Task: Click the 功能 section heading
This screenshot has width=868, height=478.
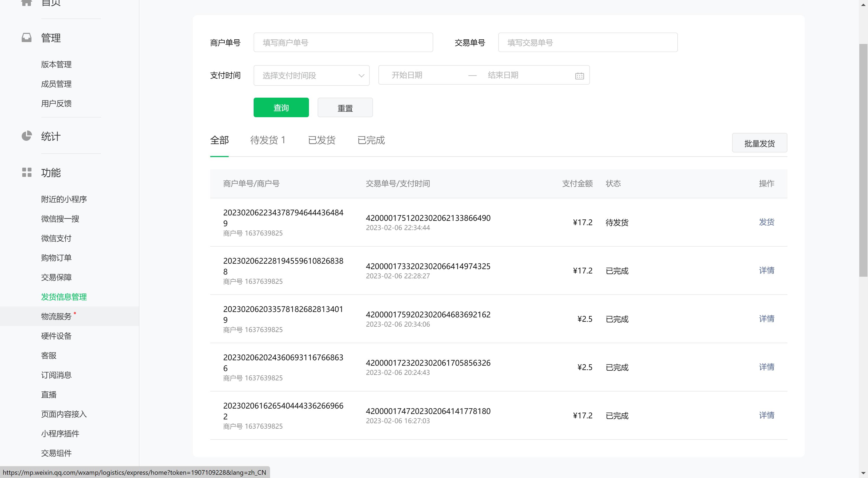Action: [51, 173]
